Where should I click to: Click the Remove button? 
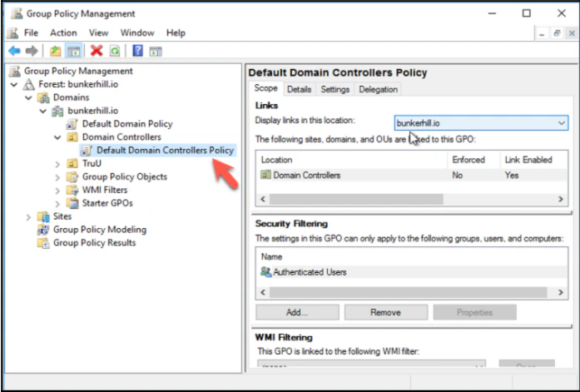click(386, 312)
